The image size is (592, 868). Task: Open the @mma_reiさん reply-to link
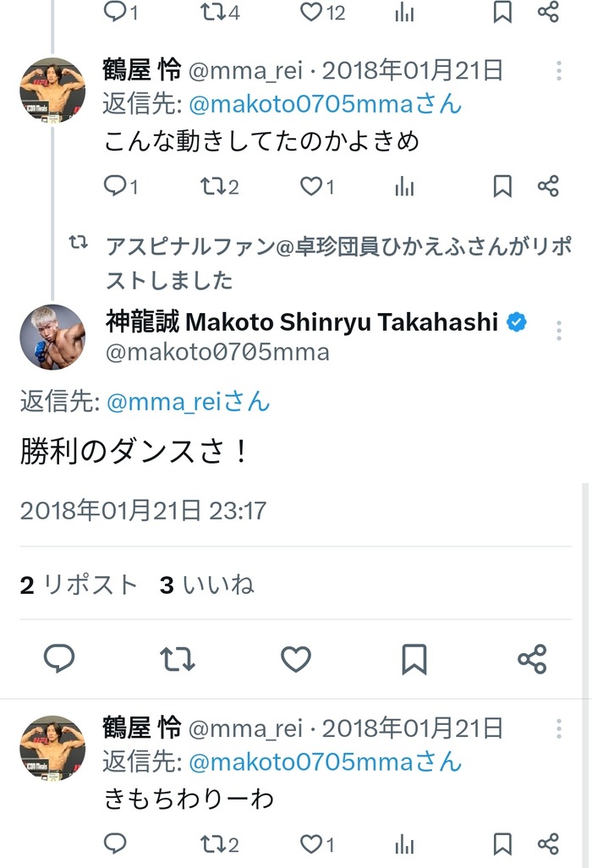[188, 401]
